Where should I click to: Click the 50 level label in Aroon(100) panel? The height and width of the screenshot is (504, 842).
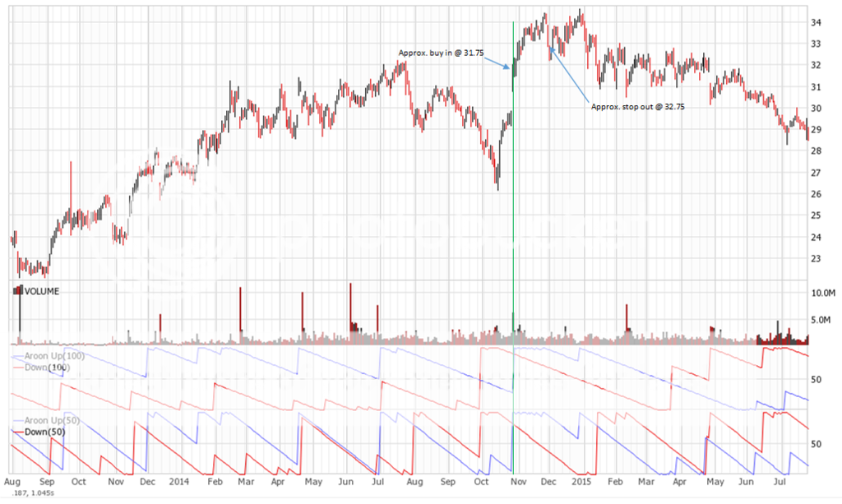point(817,380)
